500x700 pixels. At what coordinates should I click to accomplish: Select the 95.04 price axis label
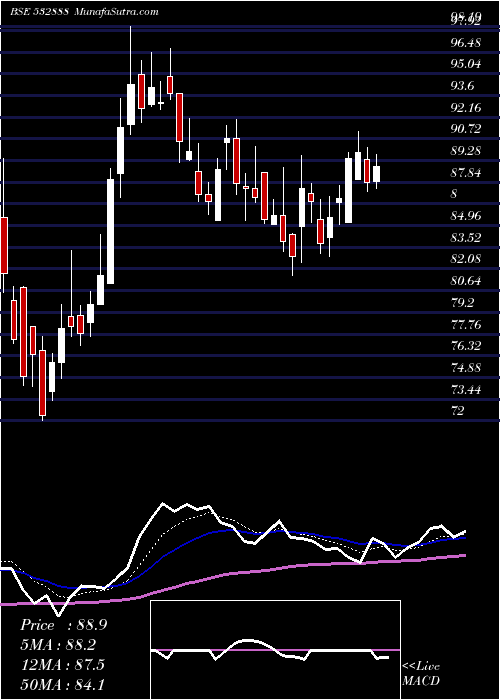coord(466,64)
